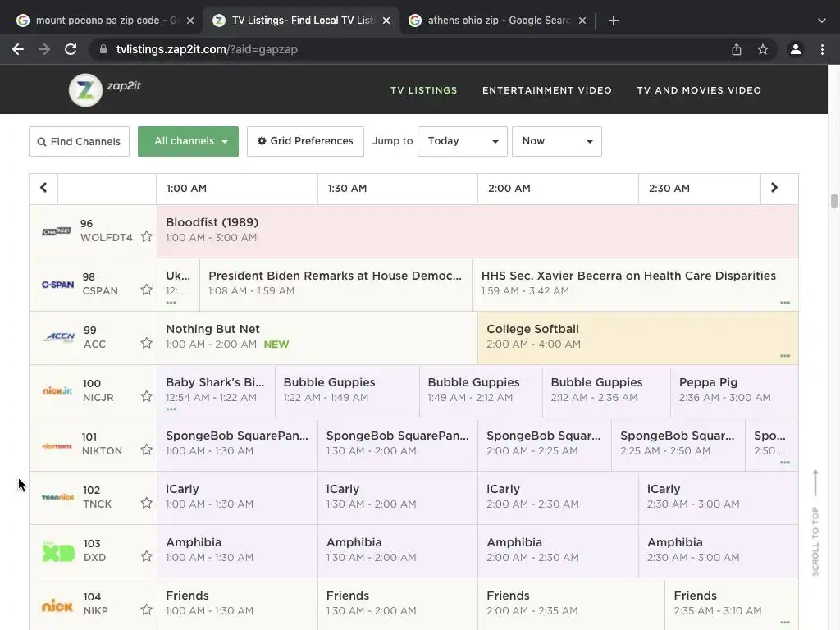
Task: Click the site lock icon in address bar
Action: point(103,49)
